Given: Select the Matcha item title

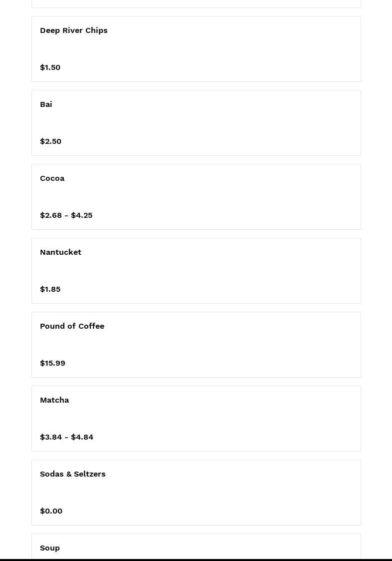Looking at the screenshot, I should point(54,400).
